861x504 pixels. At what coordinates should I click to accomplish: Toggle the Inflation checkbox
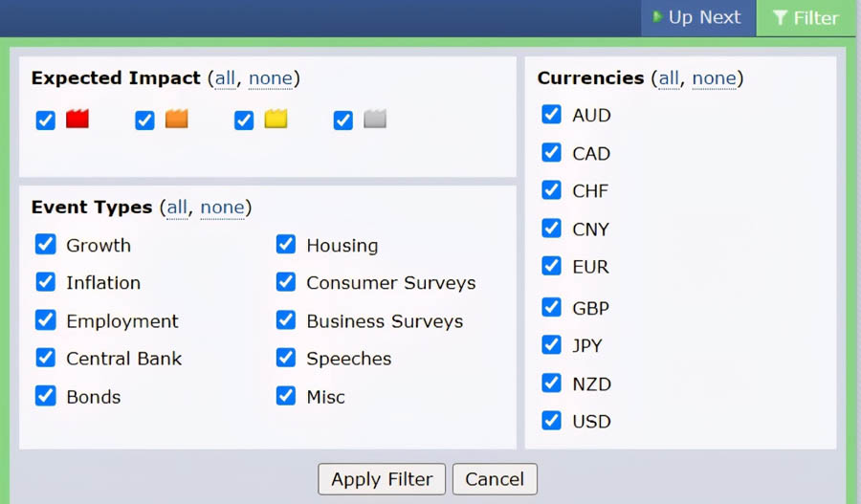point(46,281)
